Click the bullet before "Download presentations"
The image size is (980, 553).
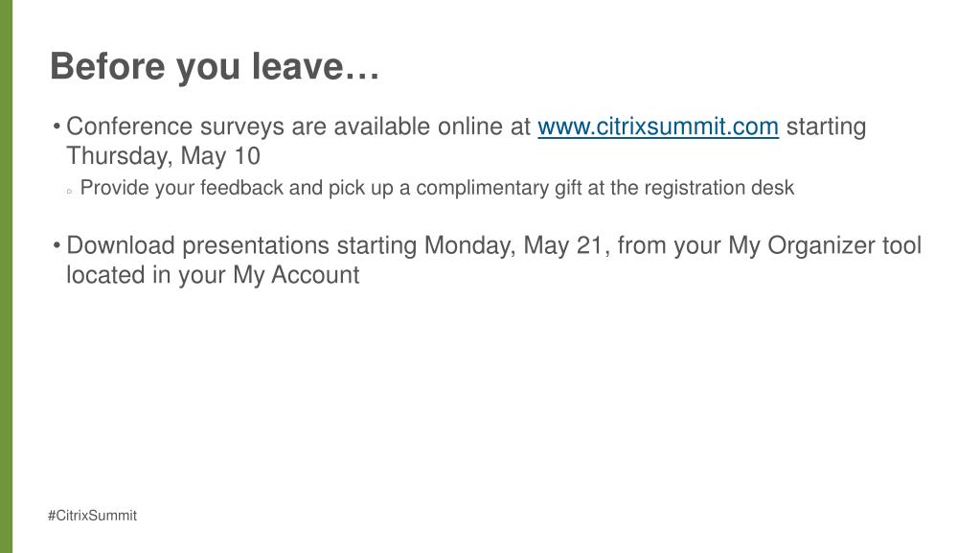[x=57, y=246]
